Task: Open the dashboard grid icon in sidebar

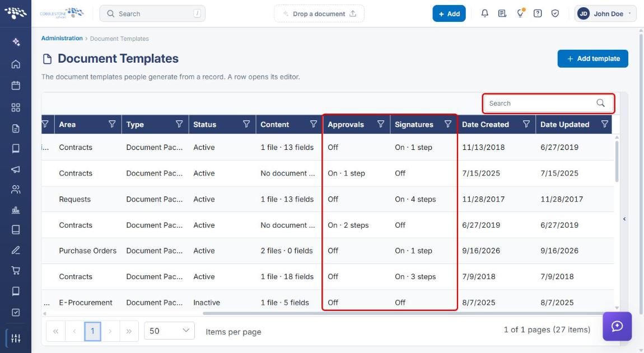Action: (16, 107)
